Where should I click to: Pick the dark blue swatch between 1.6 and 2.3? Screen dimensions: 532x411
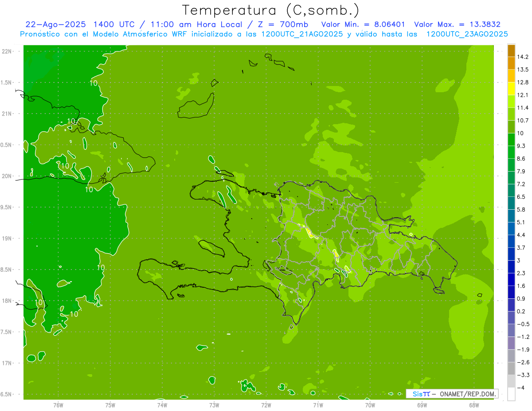pos(511,279)
